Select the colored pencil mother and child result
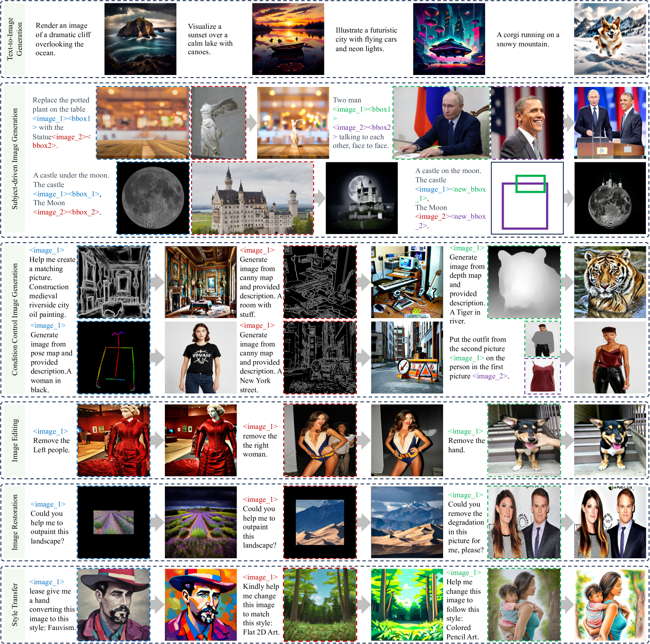Image resolution: width=650 pixels, height=644 pixels. coord(610,605)
